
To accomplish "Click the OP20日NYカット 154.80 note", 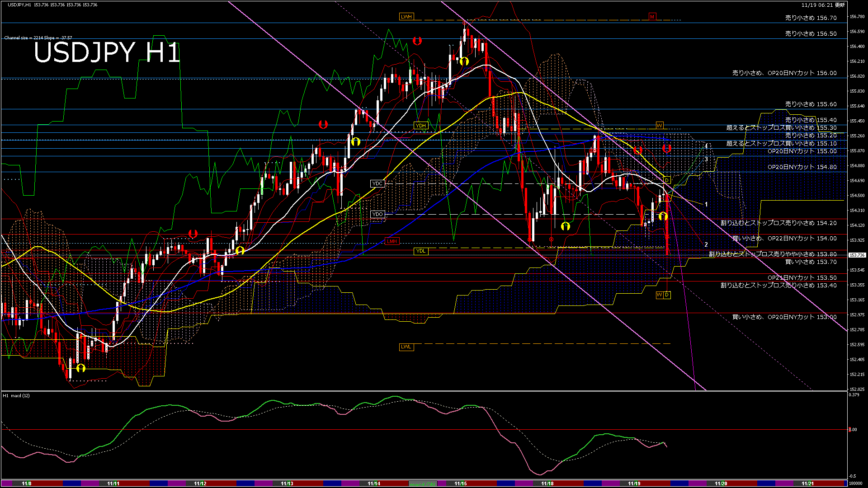I will pyautogui.click(x=802, y=167).
